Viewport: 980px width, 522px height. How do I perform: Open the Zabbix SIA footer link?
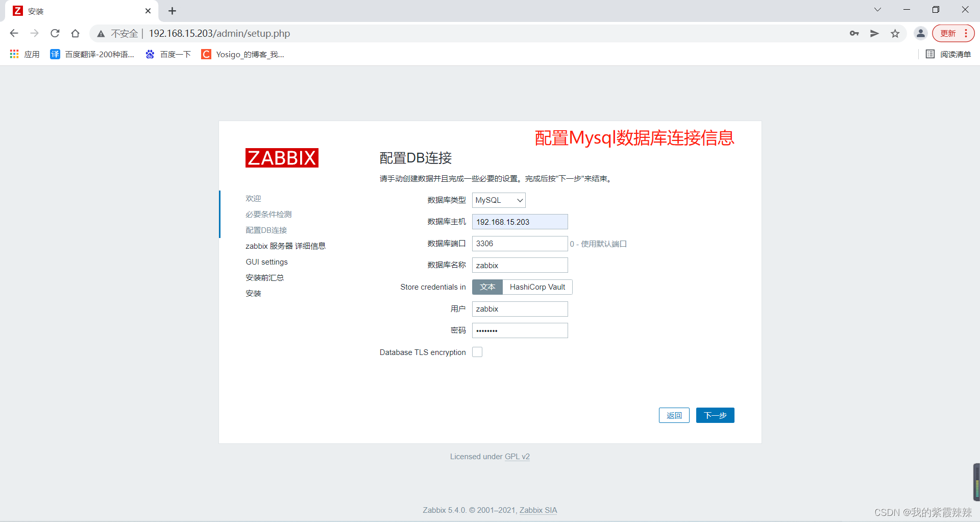pyautogui.click(x=538, y=510)
